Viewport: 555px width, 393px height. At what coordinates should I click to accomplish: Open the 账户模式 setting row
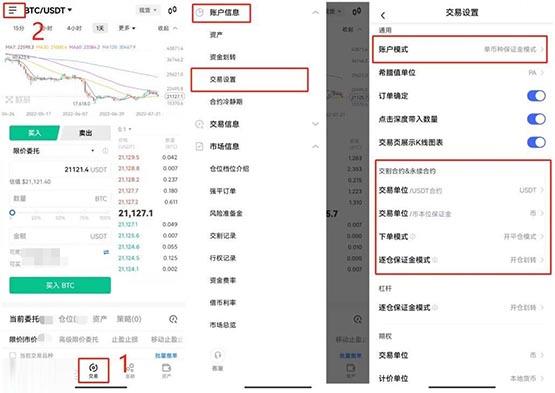click(460, 49)
